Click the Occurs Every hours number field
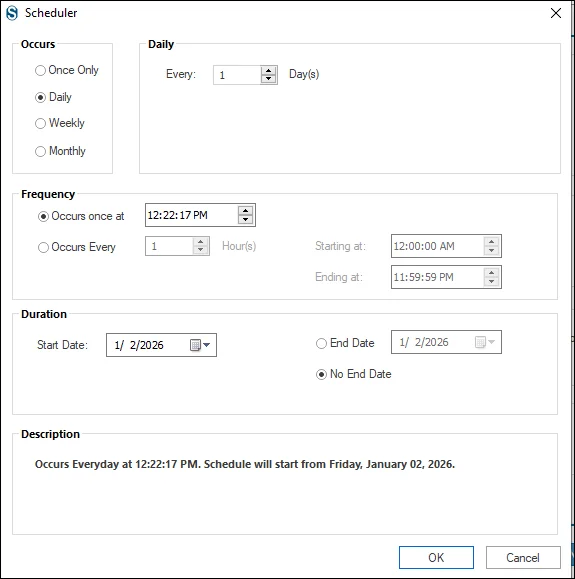575x579 pixels. tap(169, 246)
